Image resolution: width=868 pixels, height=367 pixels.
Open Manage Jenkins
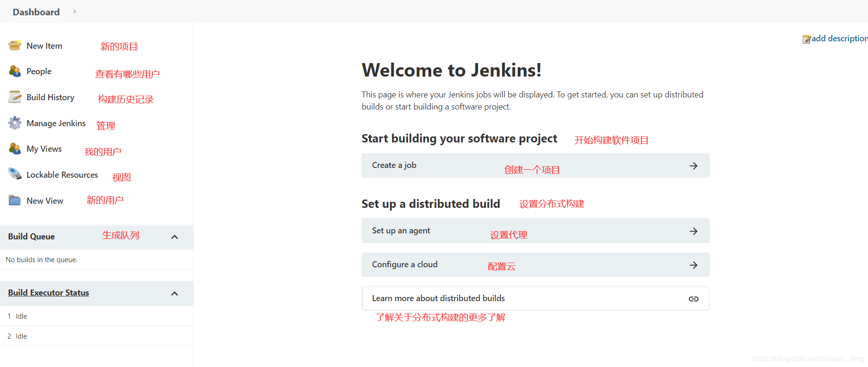pyautogui.click(x=56, y=123)
